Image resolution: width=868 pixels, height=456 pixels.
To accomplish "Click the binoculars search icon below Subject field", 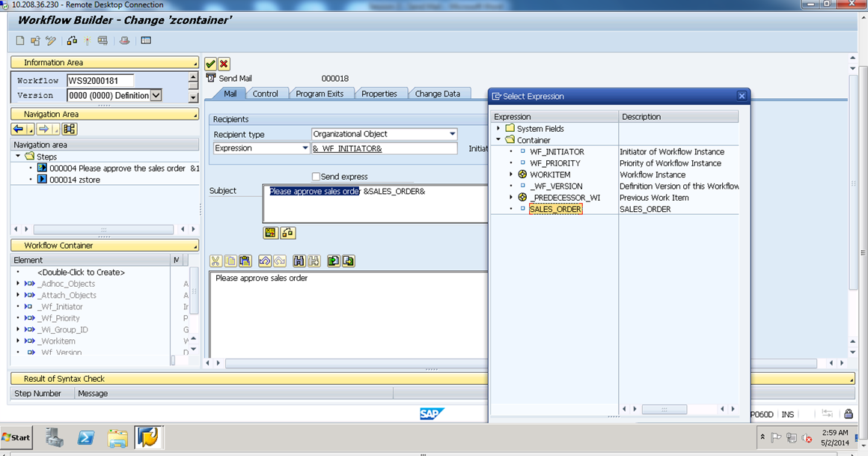I will point(300,261).
